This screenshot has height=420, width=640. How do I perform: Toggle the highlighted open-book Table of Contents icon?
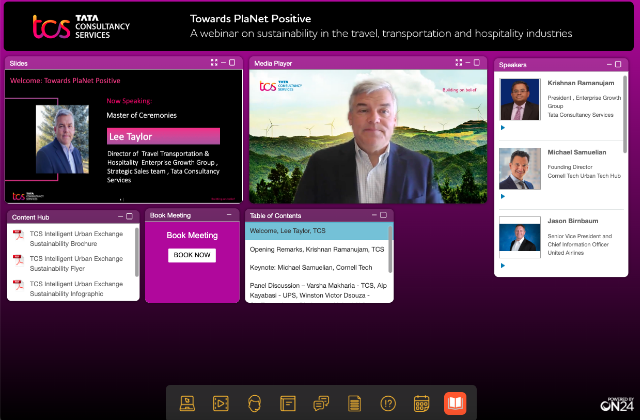coord(455,403)
